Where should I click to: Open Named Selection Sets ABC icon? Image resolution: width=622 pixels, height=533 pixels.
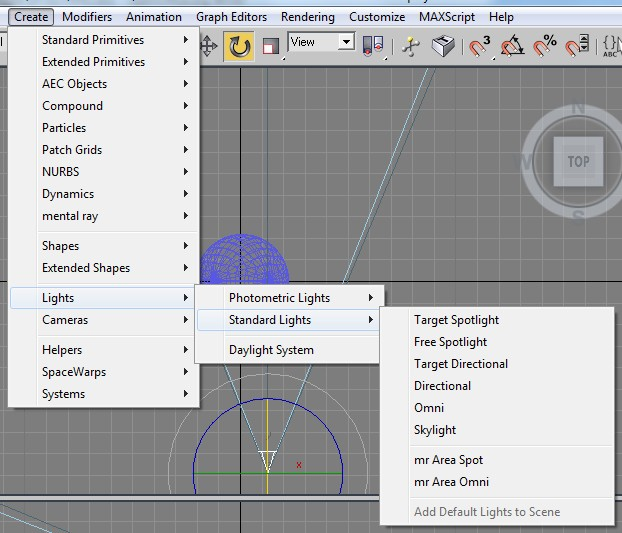[611, 46]
